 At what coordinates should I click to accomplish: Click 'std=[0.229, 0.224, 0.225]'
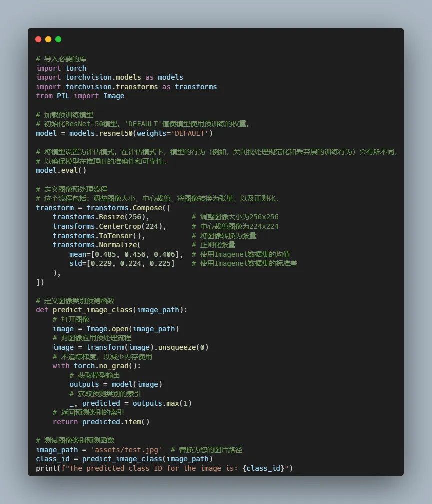pos(122,264)
